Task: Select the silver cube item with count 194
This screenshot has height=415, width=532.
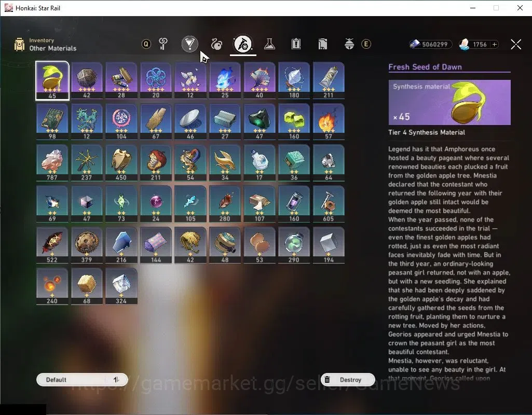Action: [329, 245]
